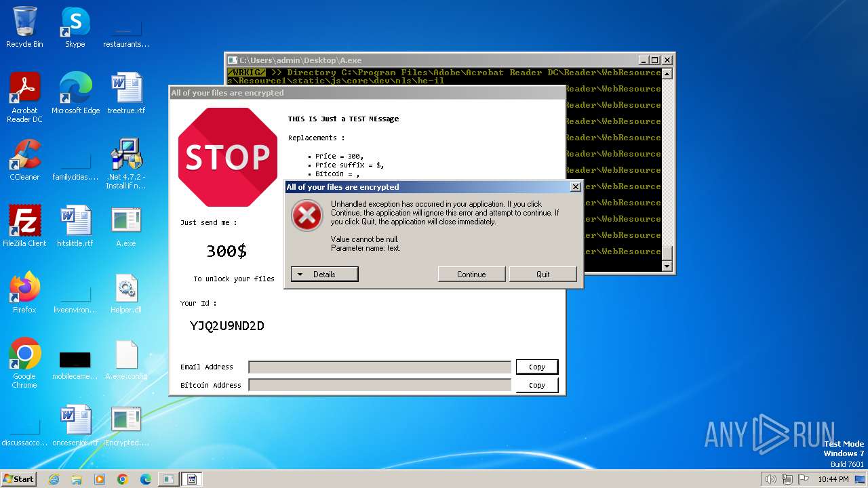Open Internet Explorer from taskbar
868x488 pixels.
(x=54, y=479)
